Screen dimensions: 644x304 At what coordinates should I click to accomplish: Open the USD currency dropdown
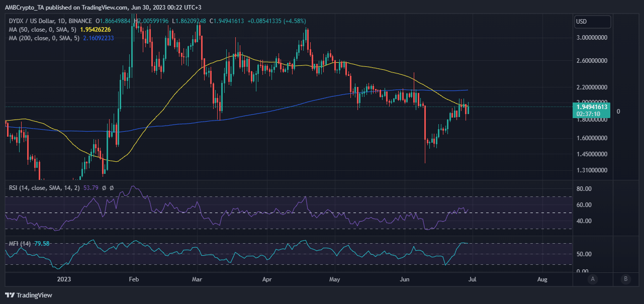pyautogui.click(x=593, y=22)
